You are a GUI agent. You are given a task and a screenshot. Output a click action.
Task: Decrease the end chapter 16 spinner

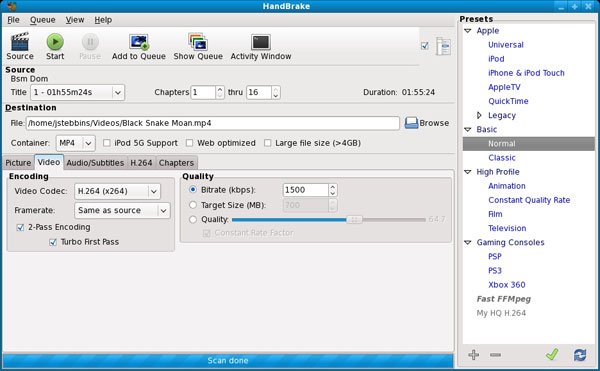(x=276, y=96)
